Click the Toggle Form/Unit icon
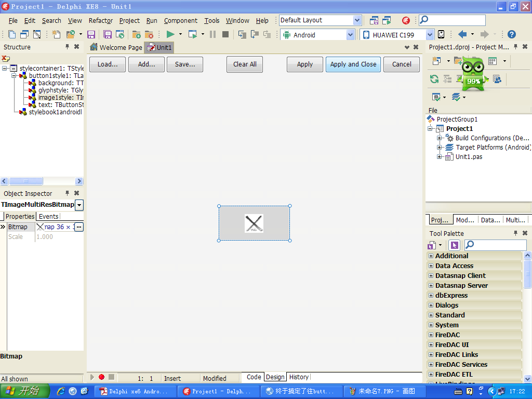The image size is (532, 399). click(x=37, y=34)
